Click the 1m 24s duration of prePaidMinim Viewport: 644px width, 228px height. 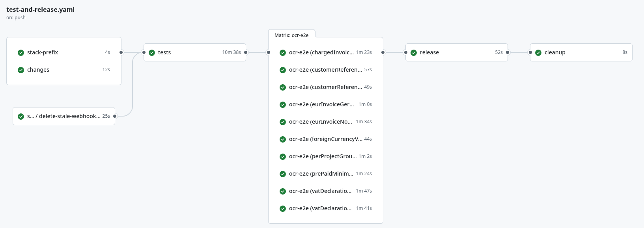pyautogui.click(x=364, y=174)
